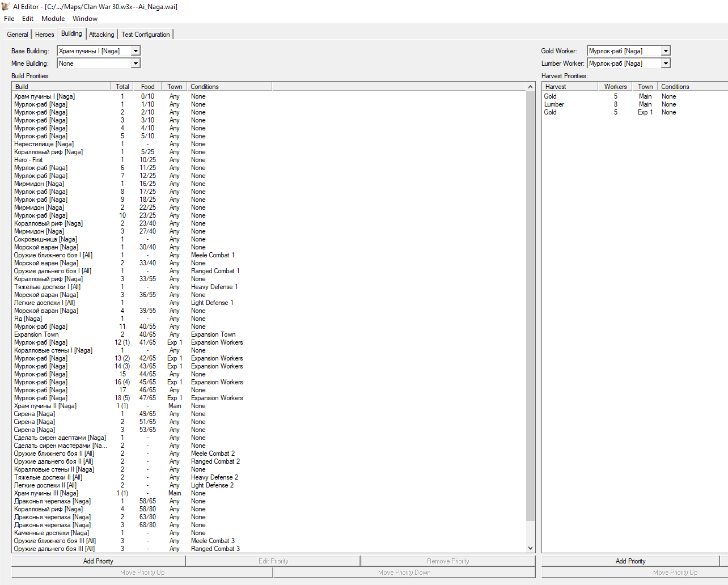This screenshot has height=585, width=728.
Task: Click Move Priority Up under Harvest Priorities
Action: [x=675, y=573]
